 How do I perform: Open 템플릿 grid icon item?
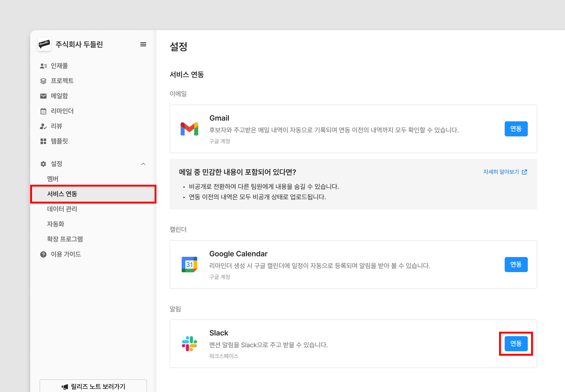[x=59, y=141]
